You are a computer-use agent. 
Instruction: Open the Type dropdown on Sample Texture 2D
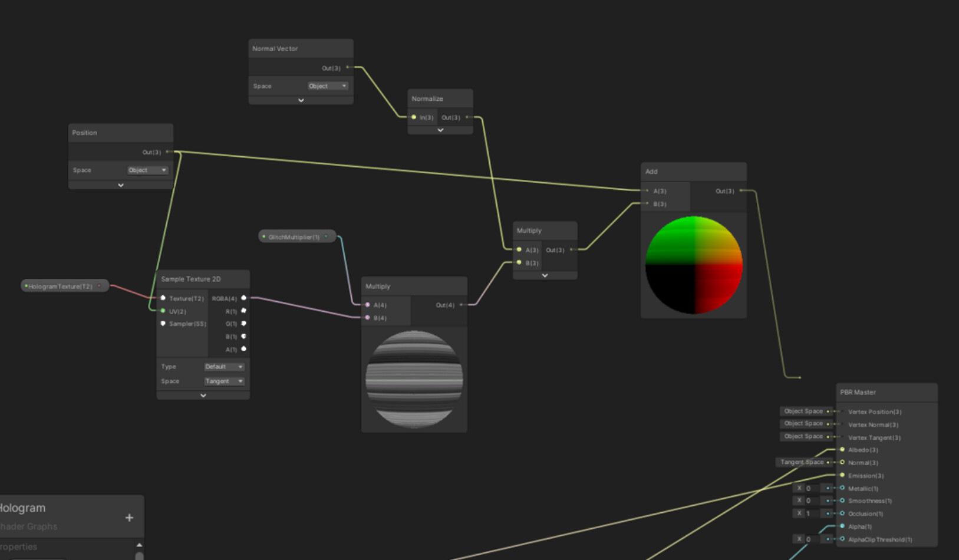[225, 366]
